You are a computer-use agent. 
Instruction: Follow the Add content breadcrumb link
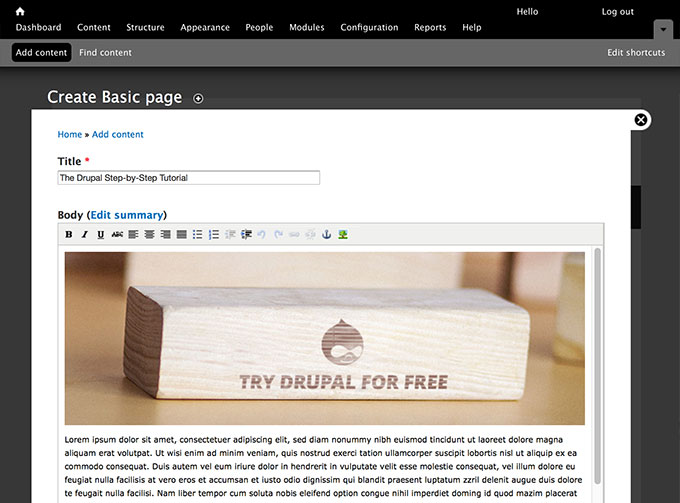[x=118, y=134]
